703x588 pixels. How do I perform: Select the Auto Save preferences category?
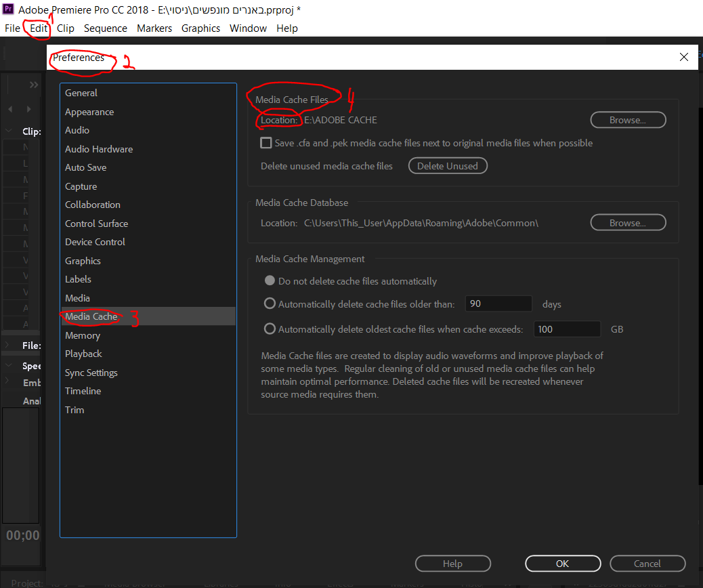[148, 167]
